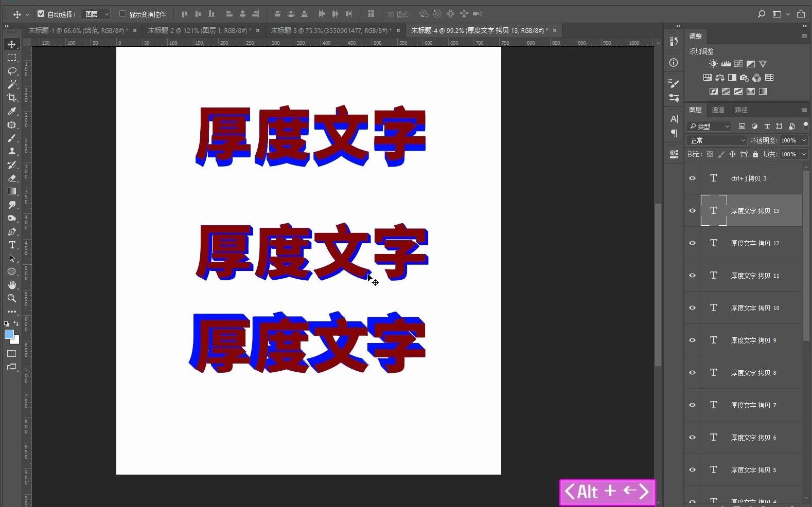The width and height of the screenshot is (812, 507).
Task: Select the Eraser tool
Action: 12,178
